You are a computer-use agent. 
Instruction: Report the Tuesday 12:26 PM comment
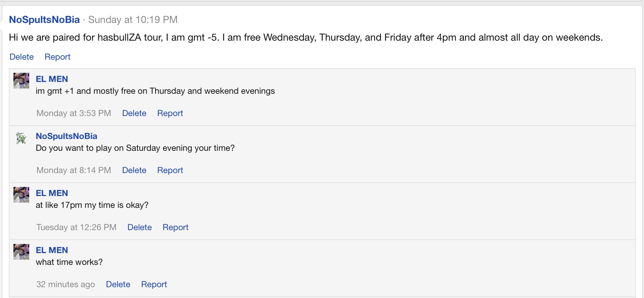(x=175, y=227)
